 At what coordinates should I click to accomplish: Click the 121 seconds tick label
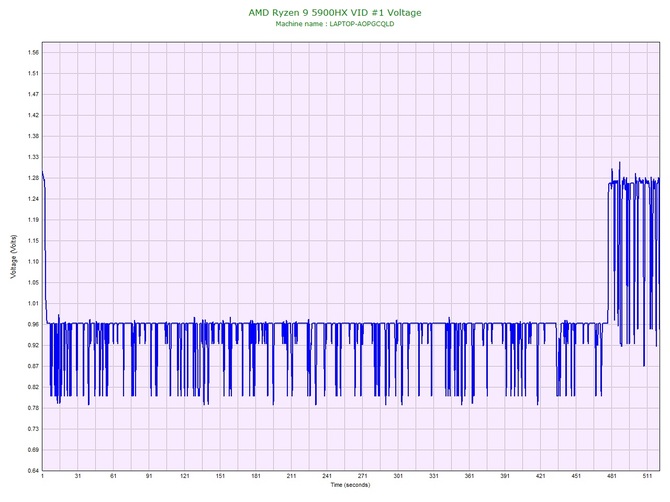coord(185,476)
